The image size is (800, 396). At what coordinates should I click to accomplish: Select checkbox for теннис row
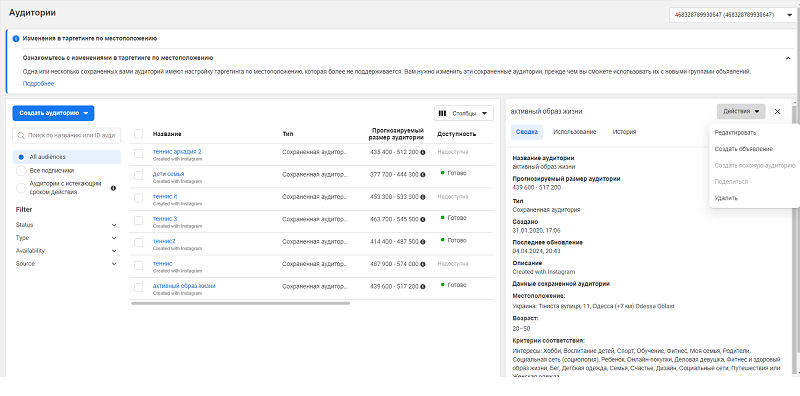click(138, 265)
